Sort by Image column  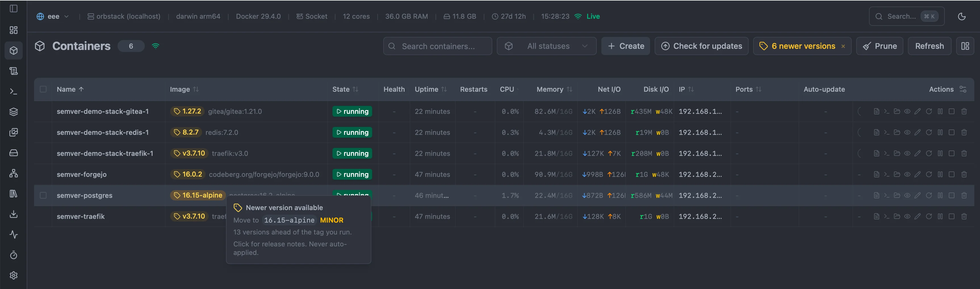[184, 89]
